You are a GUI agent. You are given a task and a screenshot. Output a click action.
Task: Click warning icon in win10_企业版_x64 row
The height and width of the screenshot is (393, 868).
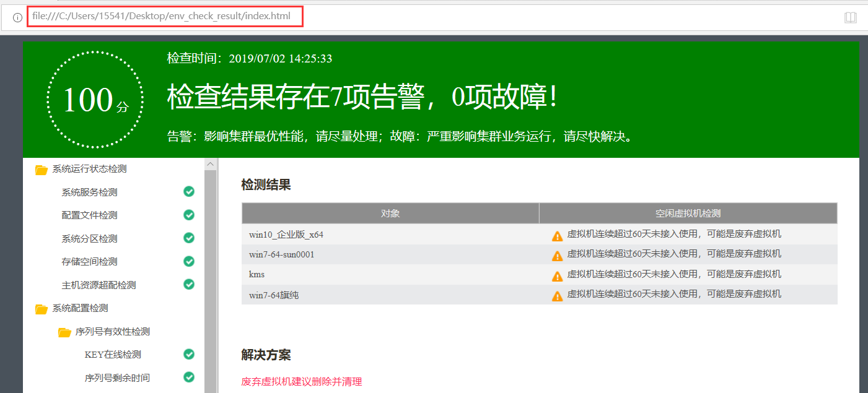point(557,235)
